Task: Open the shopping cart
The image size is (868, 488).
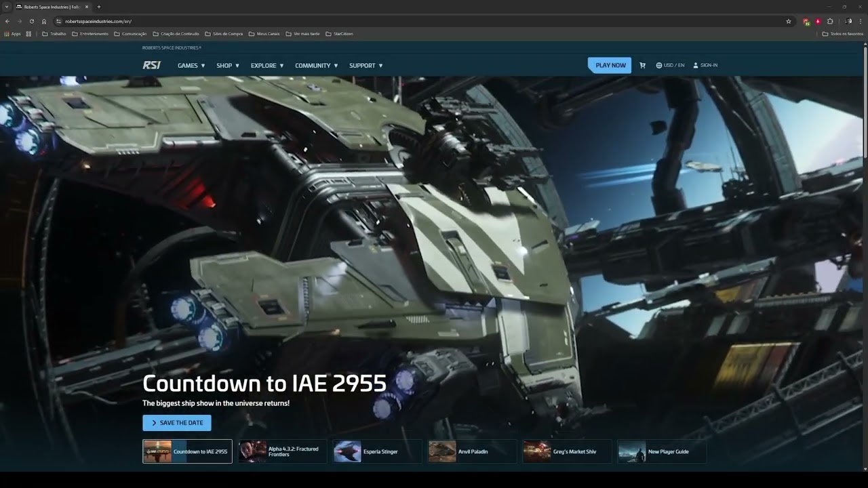Action: (642, 65)
